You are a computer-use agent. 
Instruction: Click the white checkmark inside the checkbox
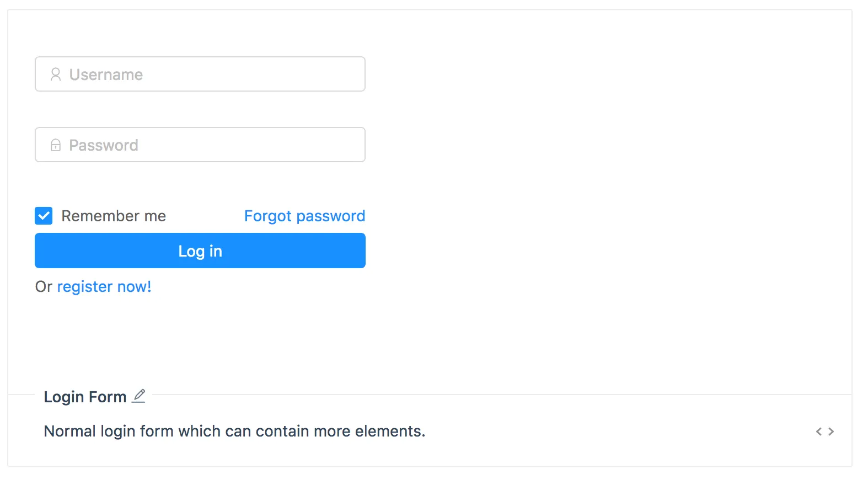tap(44, 216)
